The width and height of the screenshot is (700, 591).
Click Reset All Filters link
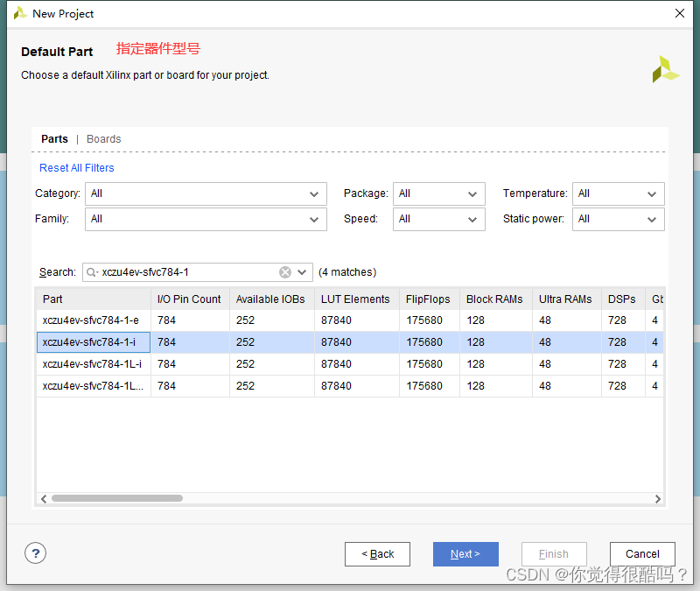pos(77,168)
